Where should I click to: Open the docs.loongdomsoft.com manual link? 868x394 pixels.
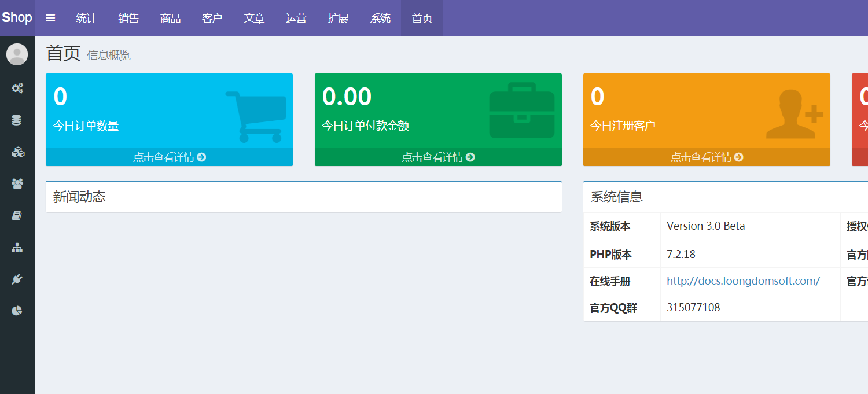[743, 281]
